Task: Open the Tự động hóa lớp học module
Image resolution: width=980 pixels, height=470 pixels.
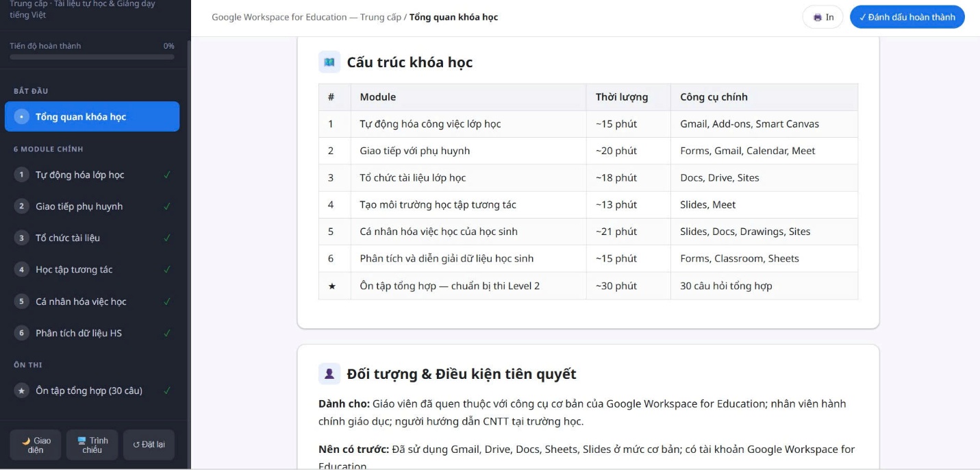Action: pyautogui.click(x=92, y=175)
